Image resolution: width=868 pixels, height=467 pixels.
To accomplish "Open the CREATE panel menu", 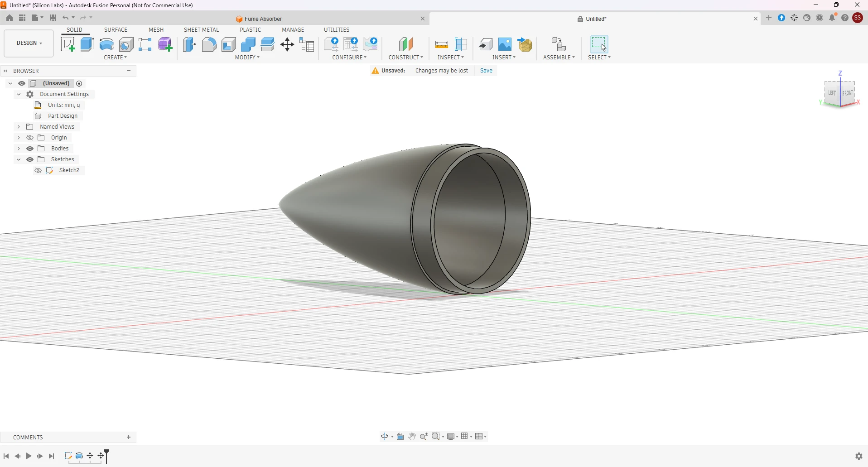I will point(116,58).
